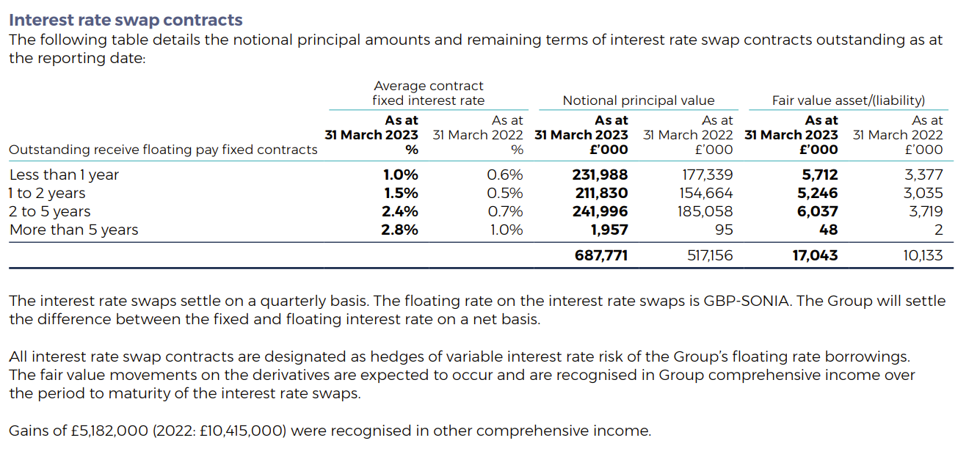Viewport: 980px width, 457px height.
Task: Click the notional total 687,771 cell
Action: point(600,255)
